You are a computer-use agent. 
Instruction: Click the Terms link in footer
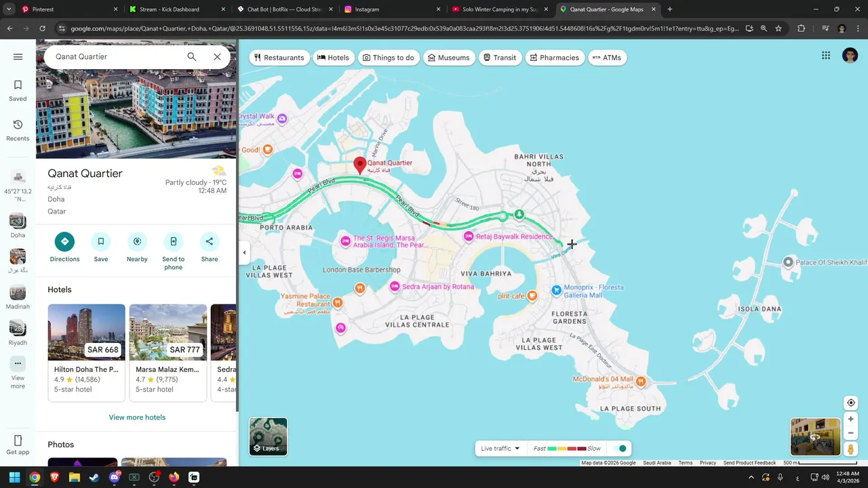click(686, 463)
